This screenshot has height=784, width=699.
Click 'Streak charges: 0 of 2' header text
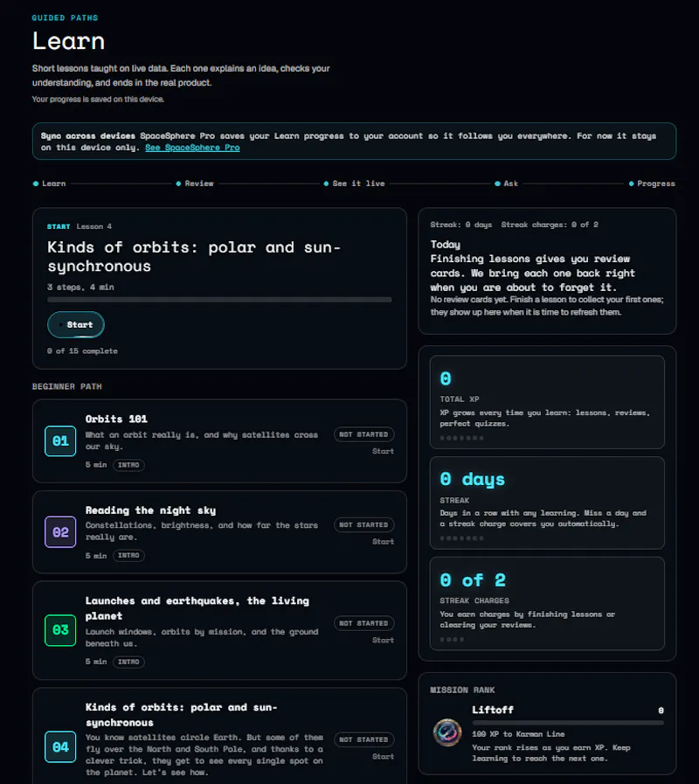coord(550,225)
